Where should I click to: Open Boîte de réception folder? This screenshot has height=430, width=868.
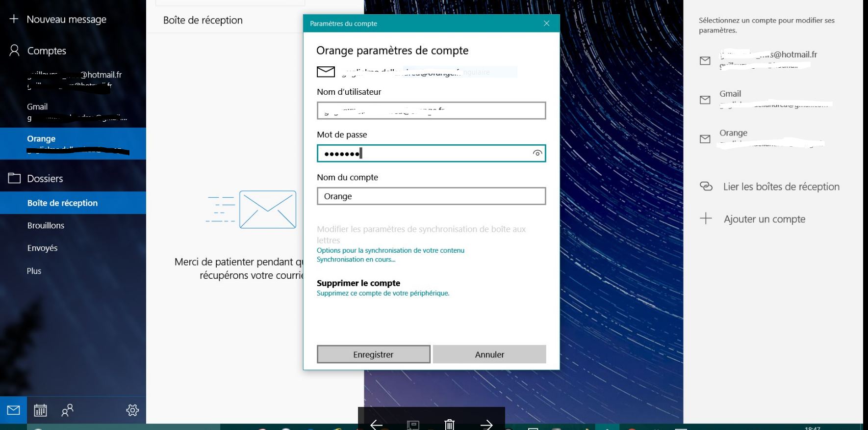pyautogui.click(x=73, y=203)
